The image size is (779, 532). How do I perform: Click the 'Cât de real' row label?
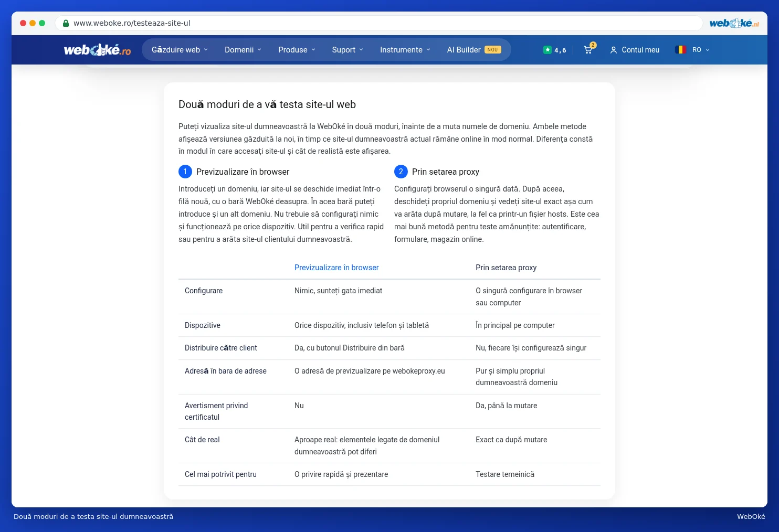coord(202,440)
